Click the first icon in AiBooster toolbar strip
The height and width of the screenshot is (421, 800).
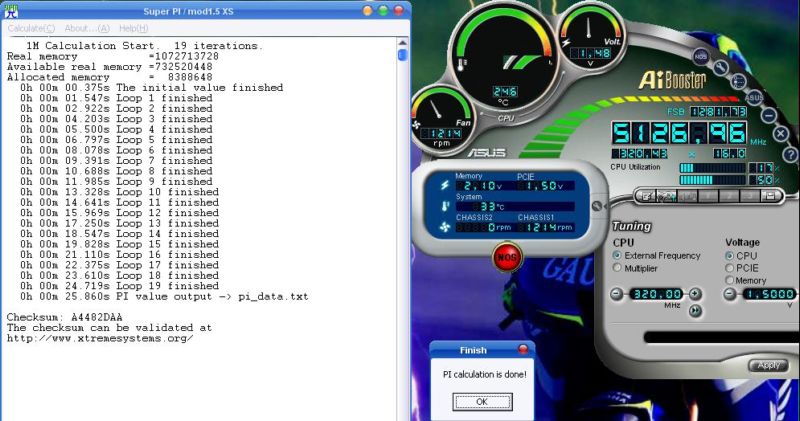pos(647,196)
